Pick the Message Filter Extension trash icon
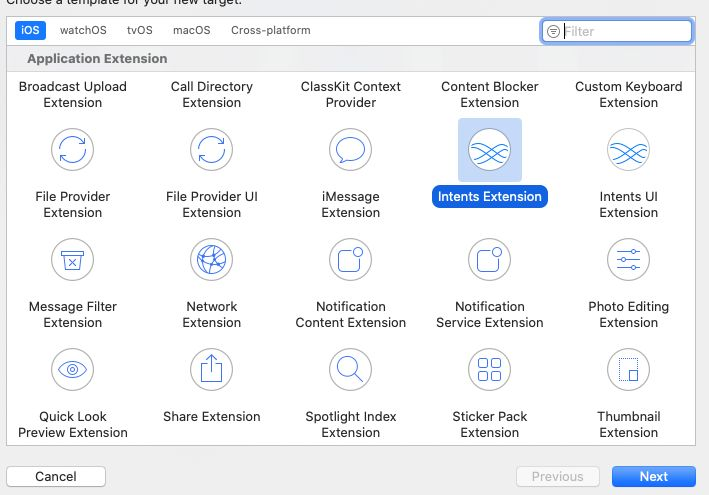 [72, 259]
